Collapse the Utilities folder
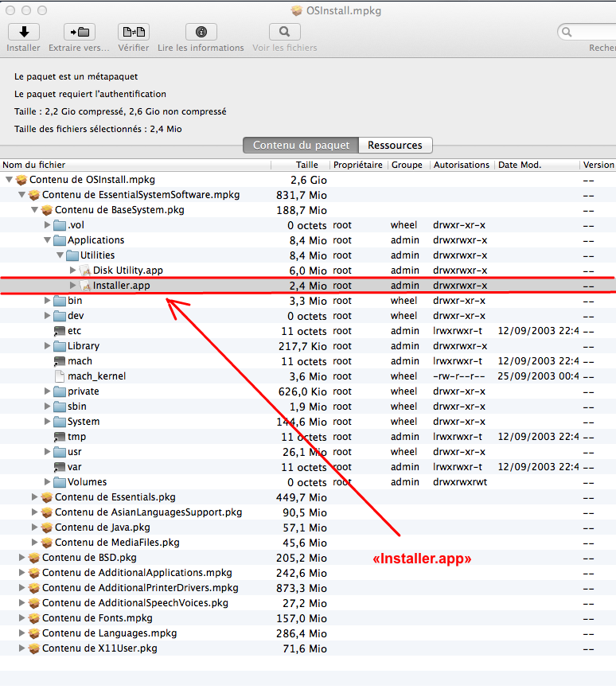Image resolution: width=616 pixels, height=693 pixels. (60, 255)
